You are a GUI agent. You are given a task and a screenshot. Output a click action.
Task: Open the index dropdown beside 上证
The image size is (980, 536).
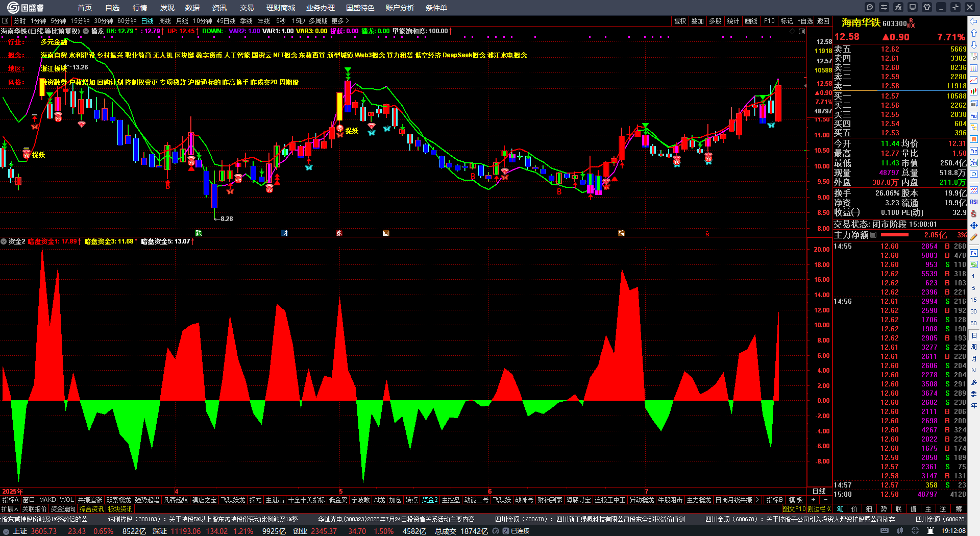point(6,531)
